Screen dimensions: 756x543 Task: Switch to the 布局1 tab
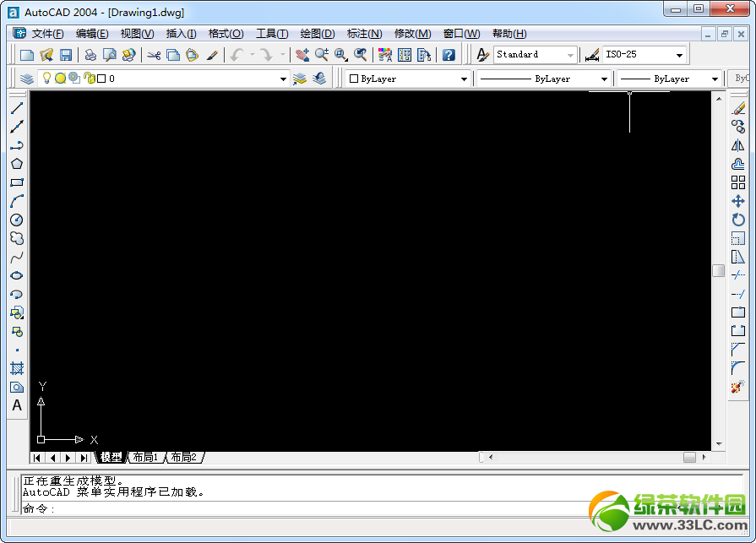pyautogui.click(x=145, y=457)
